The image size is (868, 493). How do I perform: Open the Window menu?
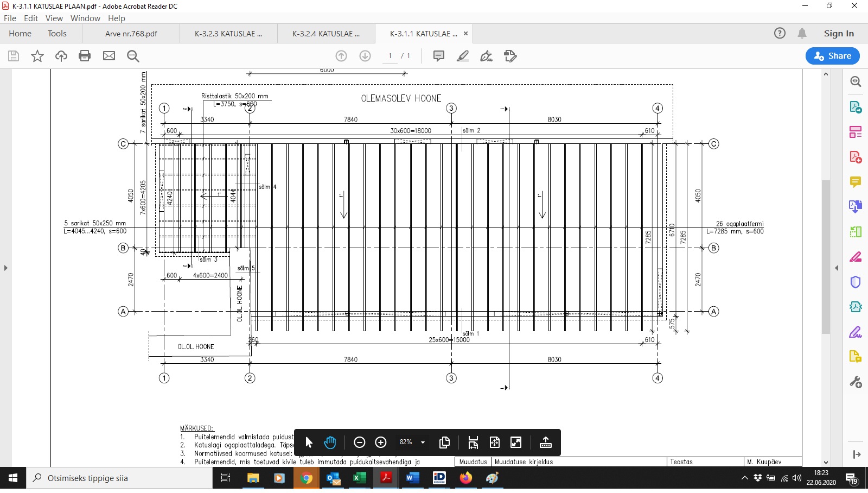tap(85, 18)
